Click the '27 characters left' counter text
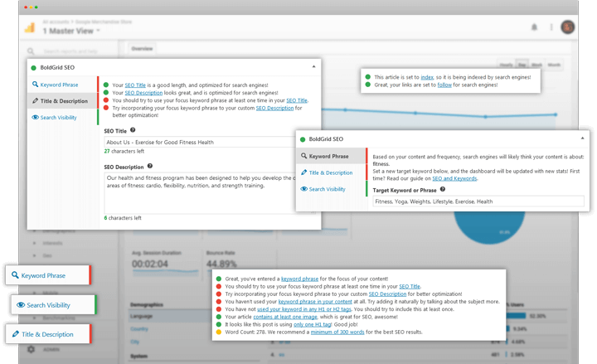This screenshot has height=364, width=597. click(124, 151)
